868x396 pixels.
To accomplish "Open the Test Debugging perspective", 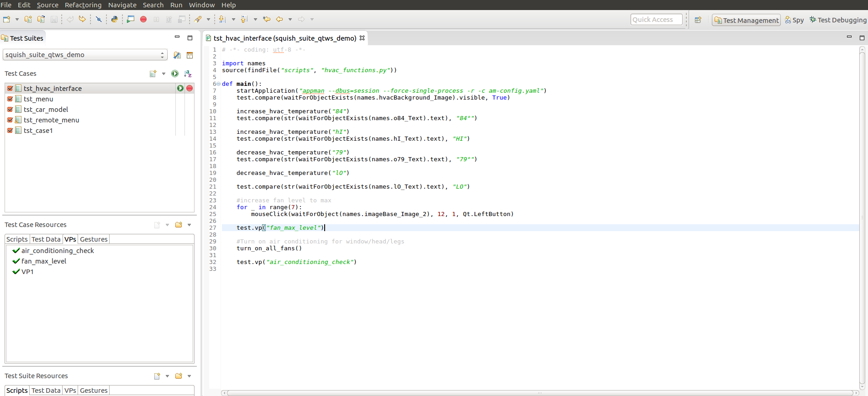I will click(x=838, y=20).
